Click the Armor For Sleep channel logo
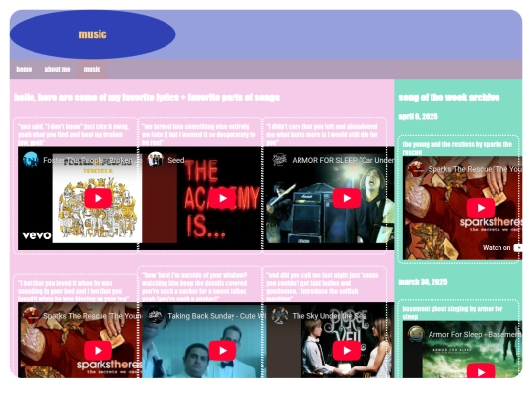Image resolution: width=532 pixels, height=399 pixels. pyautogui.click(x=280, y=160)
